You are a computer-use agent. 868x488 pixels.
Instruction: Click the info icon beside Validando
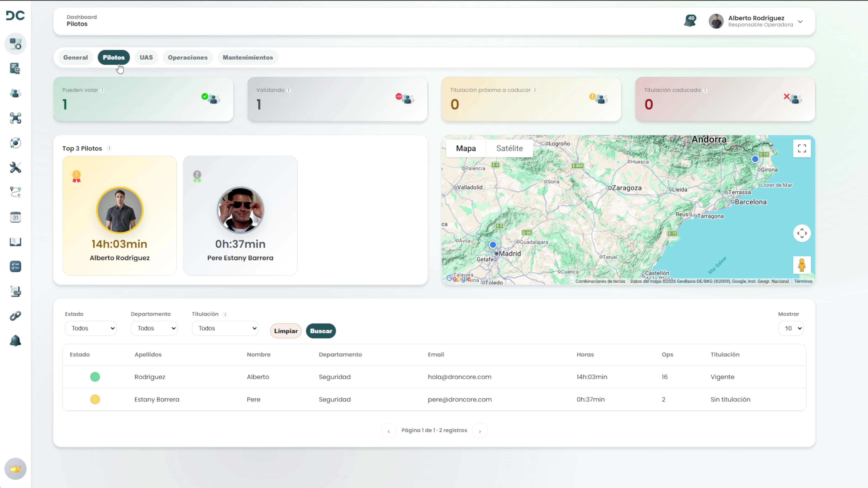289,90
